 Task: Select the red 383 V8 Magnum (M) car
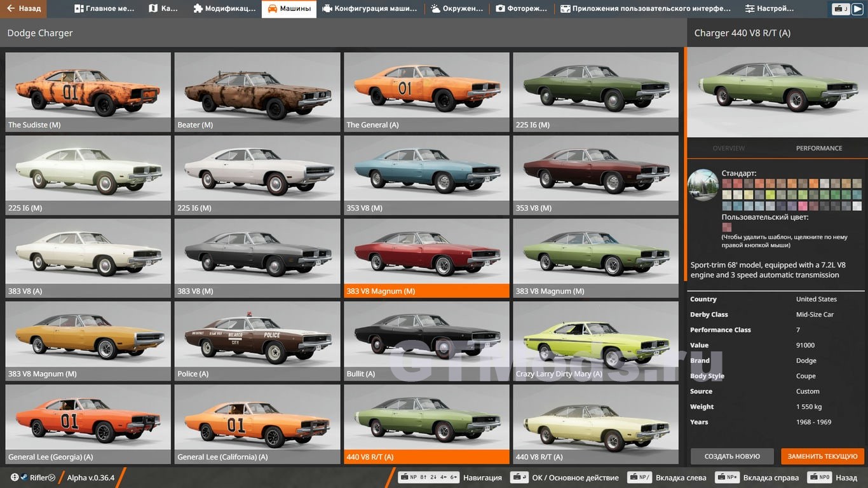[x=426, y=258]
